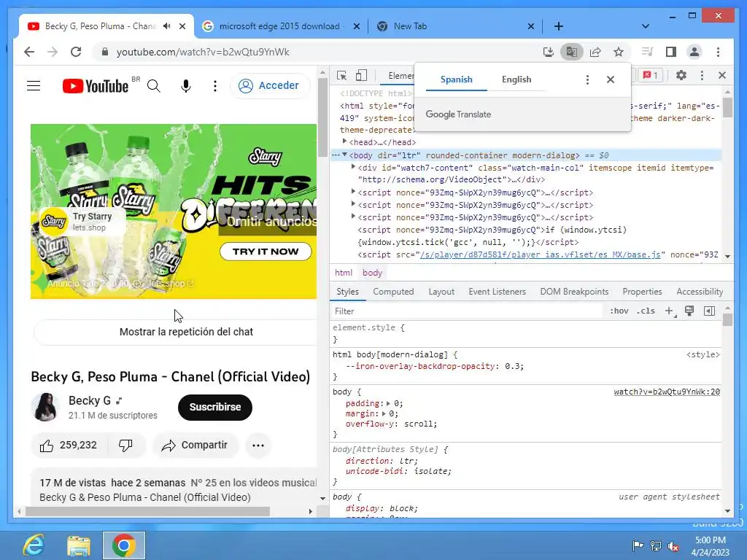This screenshot has height=560, width=747.
Task: Open the Chrome three-dot main menu
Action: point(718,52)
